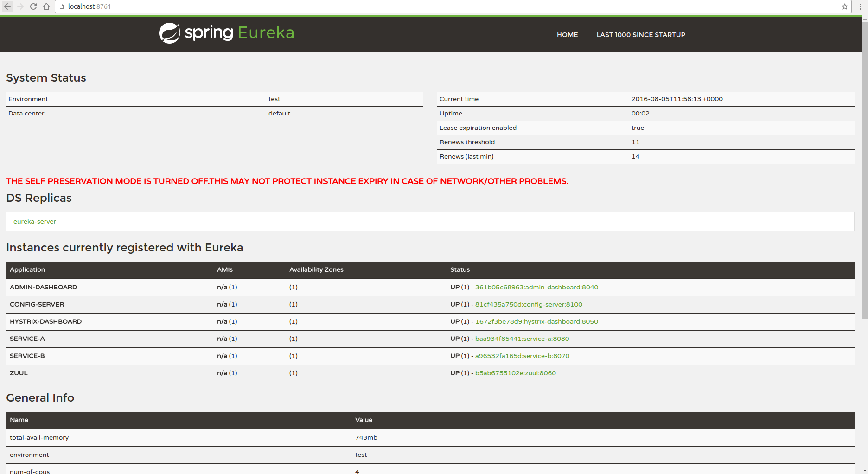868x474 pixels.
Task: Select the ADMIN-DASHBOARD application name
Action: click(x=43, y=287)
